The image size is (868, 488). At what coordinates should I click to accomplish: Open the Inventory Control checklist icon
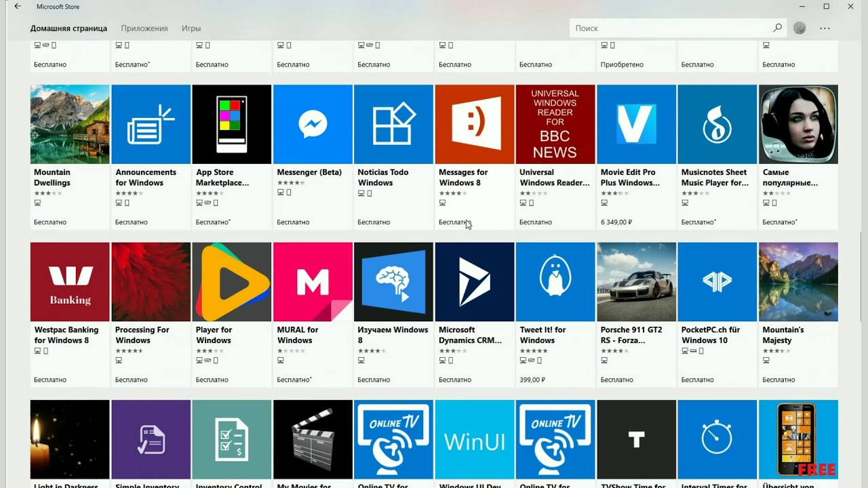pyautogui.click(x=231, y=439)
